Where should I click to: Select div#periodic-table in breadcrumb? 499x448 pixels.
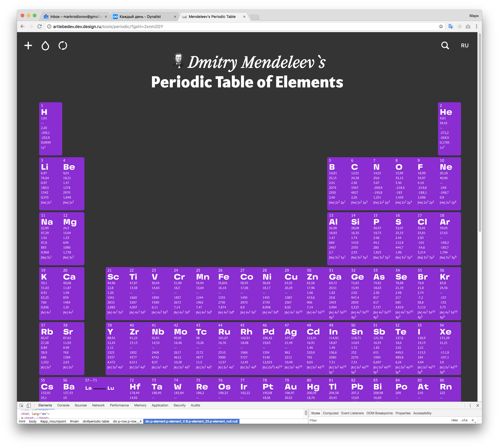pyautogui.click(x=96, y=421)
